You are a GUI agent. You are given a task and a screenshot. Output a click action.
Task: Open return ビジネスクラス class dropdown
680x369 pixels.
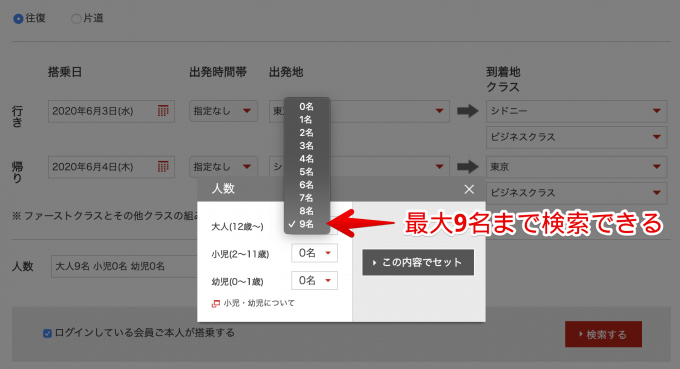point(576,193)
